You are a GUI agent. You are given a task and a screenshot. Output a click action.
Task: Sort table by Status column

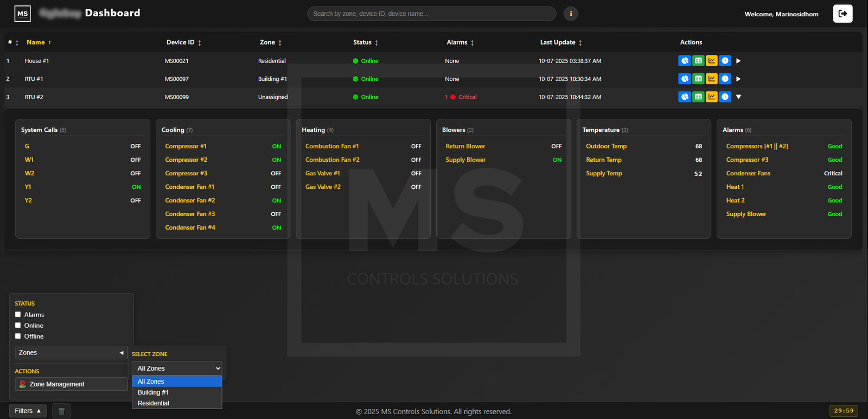(366, 42)
